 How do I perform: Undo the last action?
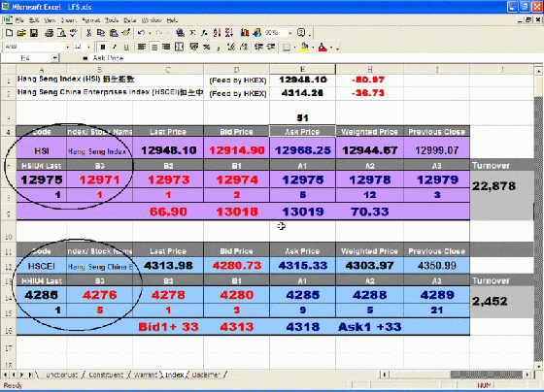pos(141,33)
